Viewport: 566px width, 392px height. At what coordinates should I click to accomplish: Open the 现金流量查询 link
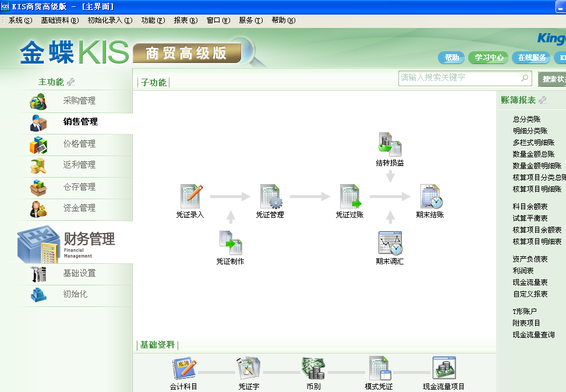coord(533,334)
